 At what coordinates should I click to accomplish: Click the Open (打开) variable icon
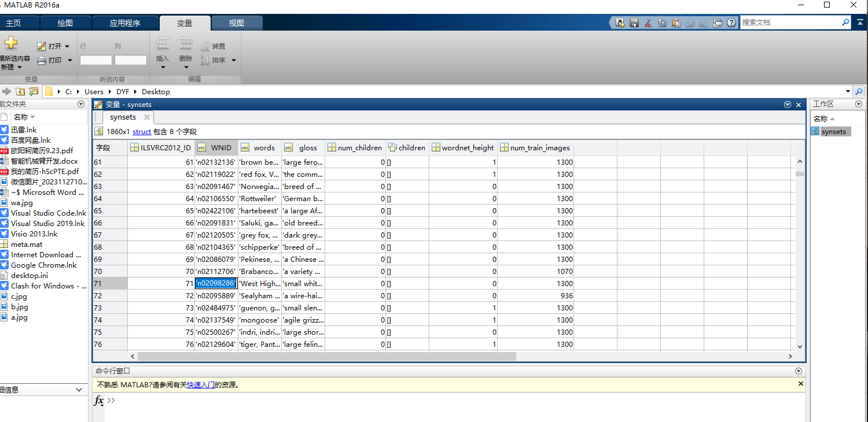point(42,46)
